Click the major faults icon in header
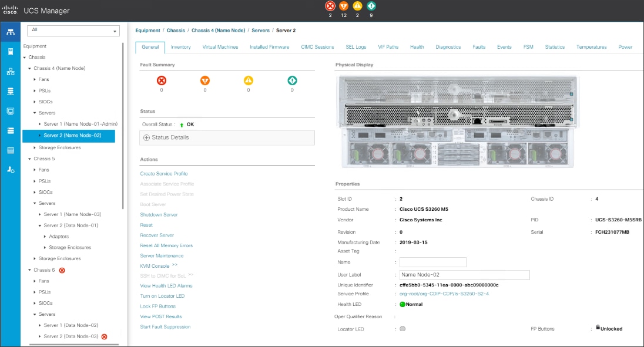Viewport: 644px width, 347px height. coord(344,6)
